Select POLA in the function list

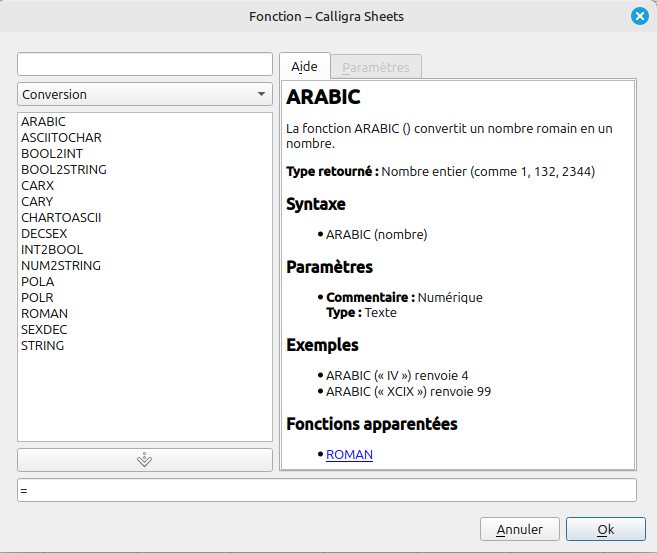tap(145, 282)
